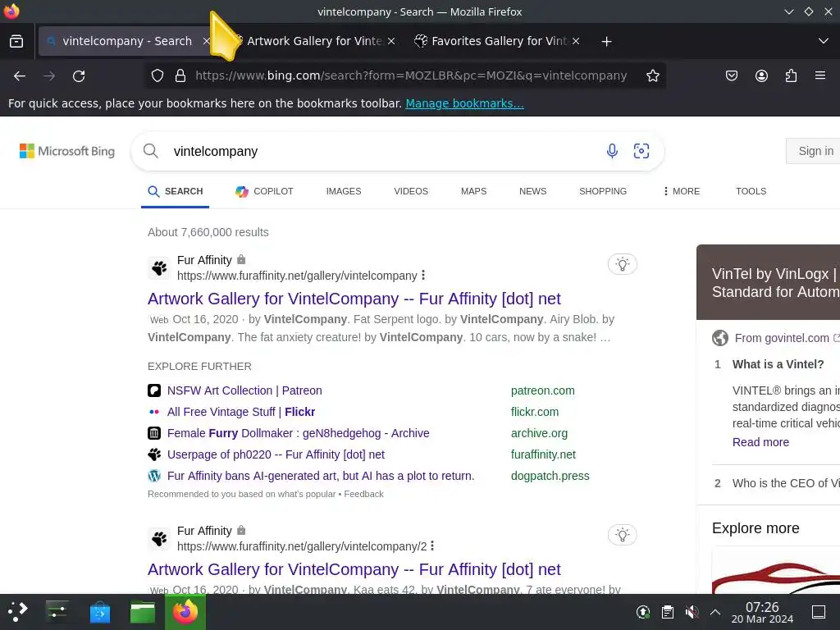The height and width of the screenshot is (630, 840).
Task: Click the lightbulb icon on the first result
Action: 622,264
